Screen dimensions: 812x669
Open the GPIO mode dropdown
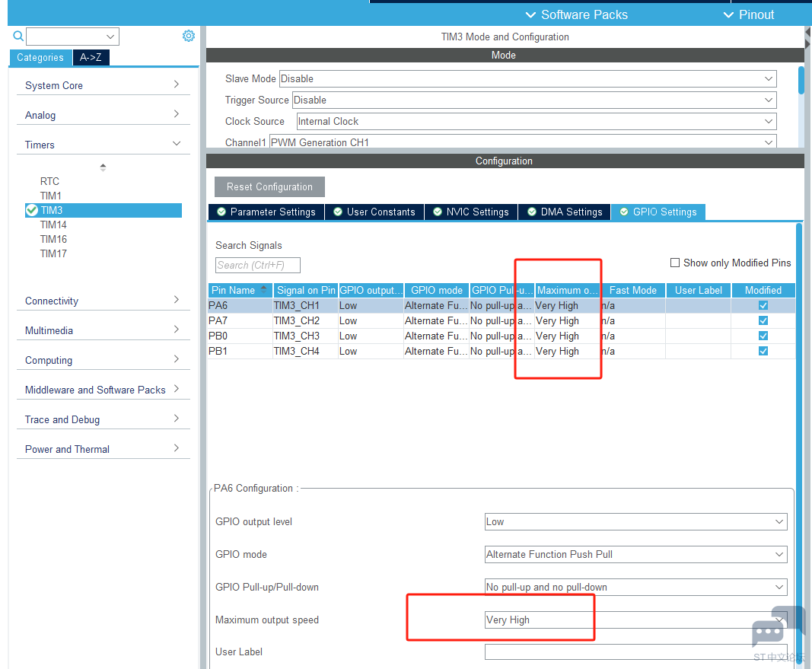(636, 554)
